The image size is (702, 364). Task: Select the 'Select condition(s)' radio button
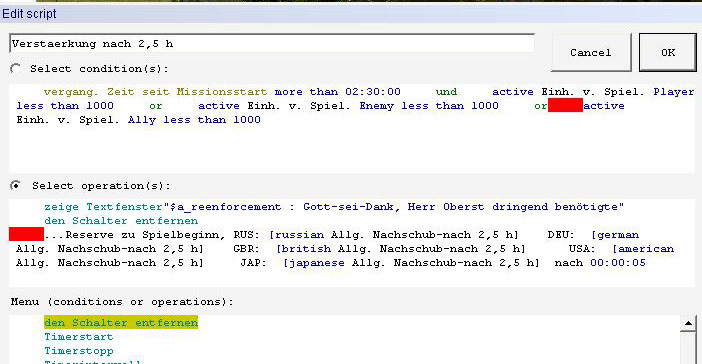point(16,69)
